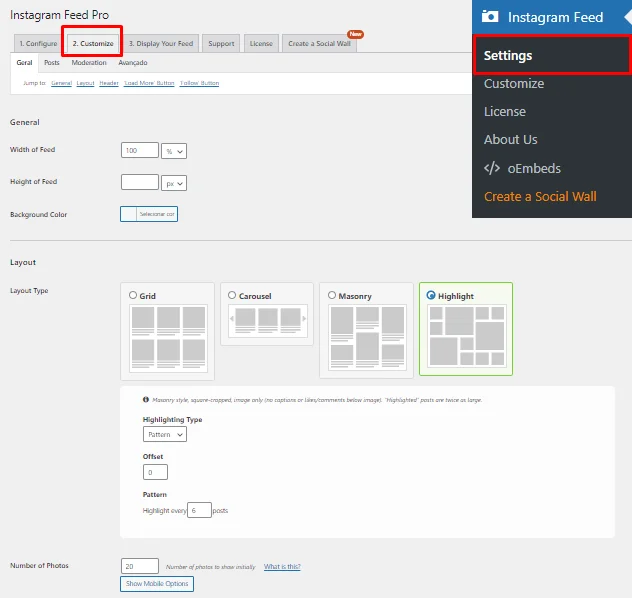This screenshot has height=598, width=632.
Task: Jump to the Header section link
Action: [109, 83]
